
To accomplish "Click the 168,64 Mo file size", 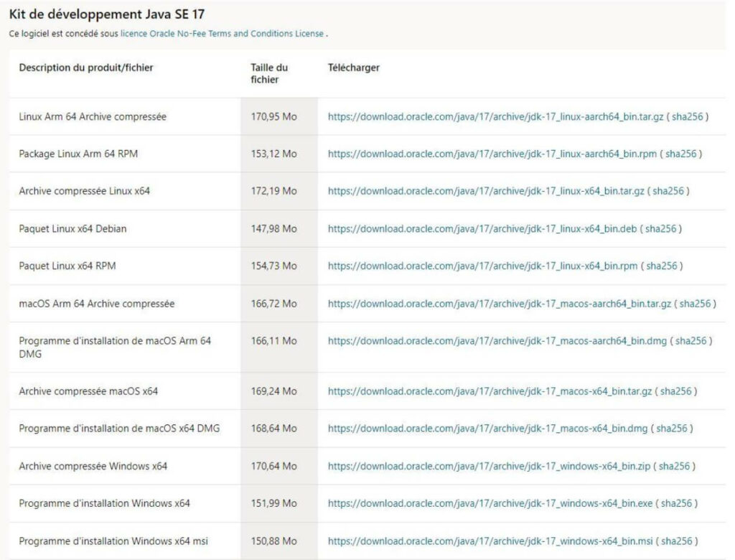I will coord(273,428).
